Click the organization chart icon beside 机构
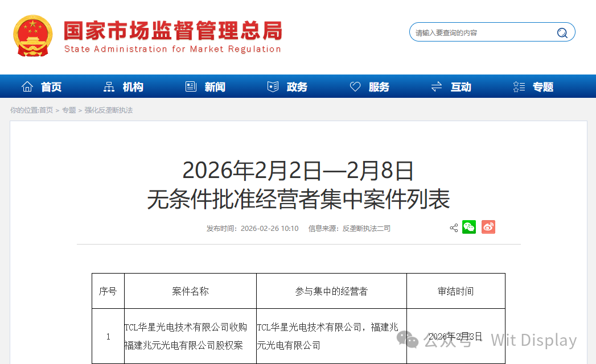596x364 pixels. [x=109, y=86]
